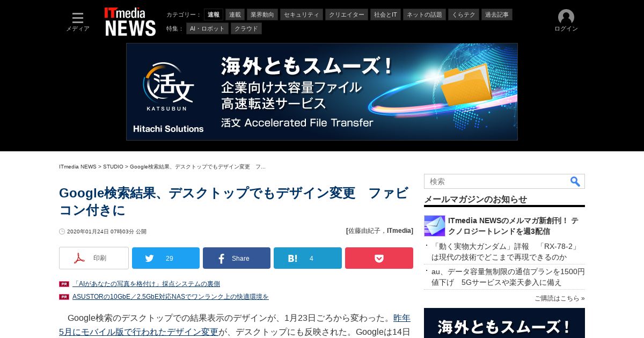This screenshot has height=338, width=644.
Task: Click the search magnifier icon
Action: (575, 181)
